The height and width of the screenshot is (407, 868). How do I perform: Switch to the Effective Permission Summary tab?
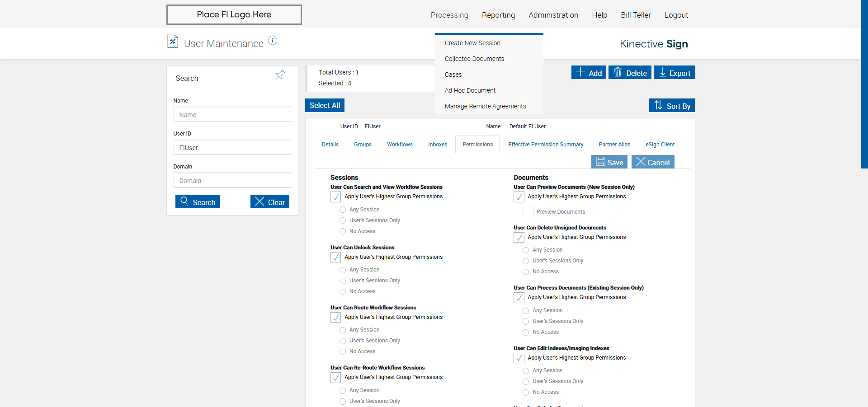tap(546, 145)
